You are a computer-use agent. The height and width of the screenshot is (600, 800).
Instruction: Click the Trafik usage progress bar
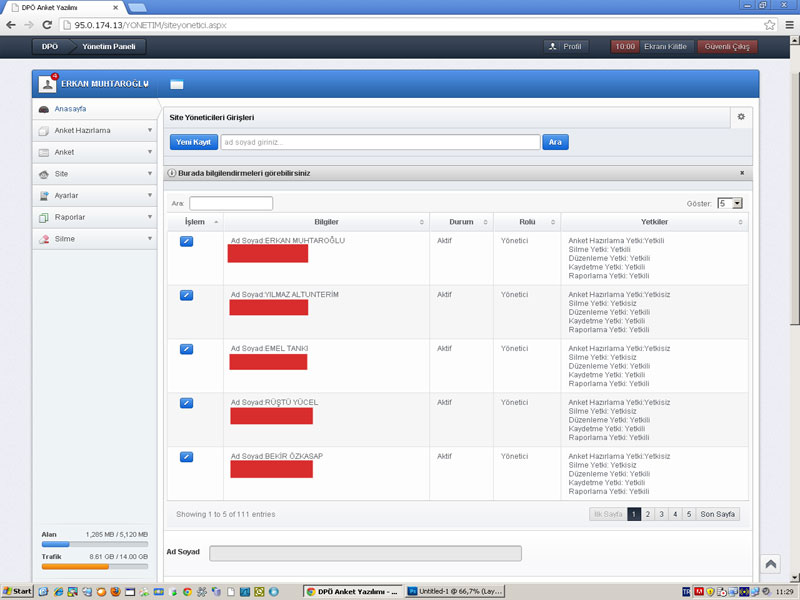click(x=95, y=566)
